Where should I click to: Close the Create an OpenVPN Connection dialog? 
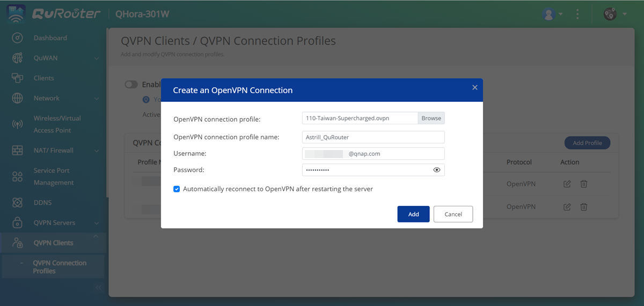tap(474, 87)
